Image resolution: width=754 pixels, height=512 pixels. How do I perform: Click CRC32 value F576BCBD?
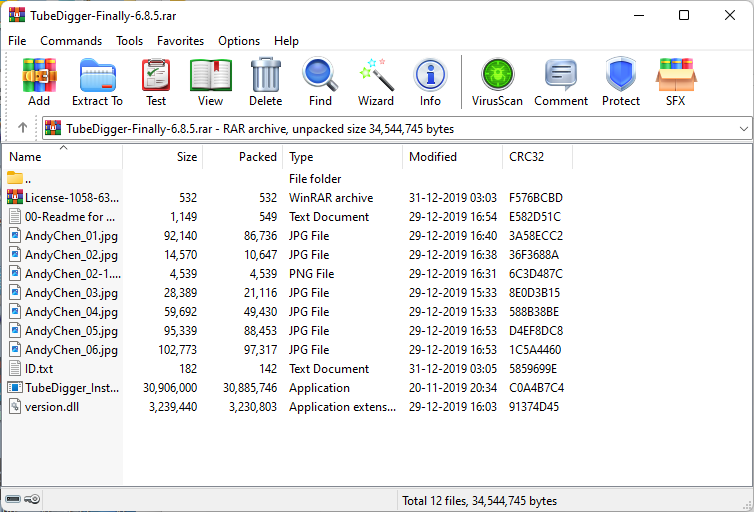pos(536,198)
